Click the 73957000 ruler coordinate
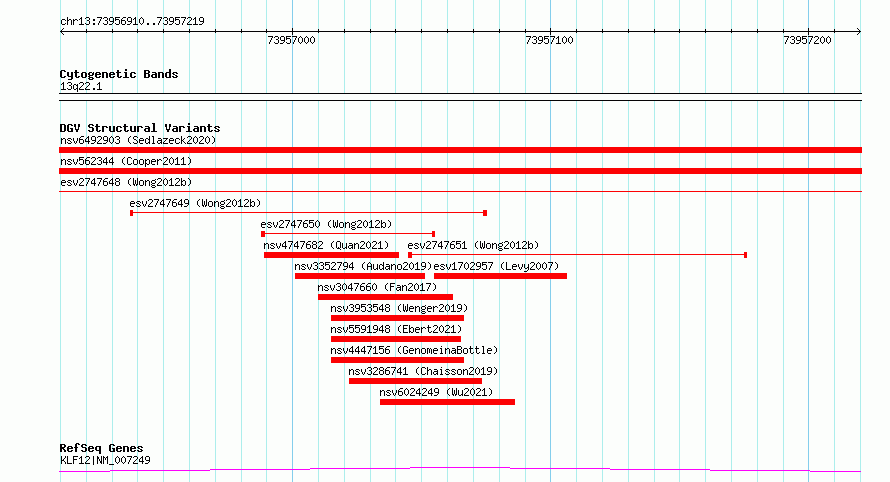The height and width of the screenshot is (482, 890). click(x=291, y=40)
